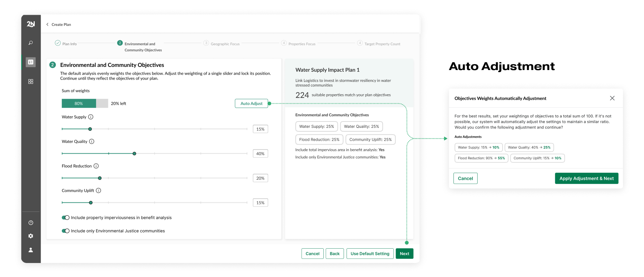
Task: Click the Water Quality slider handle
Action: (x=134, y=154)
